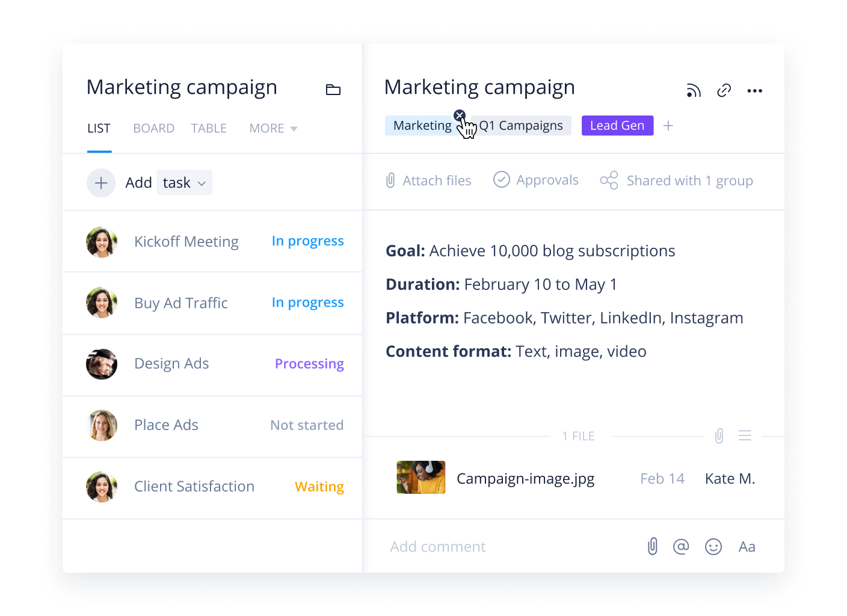
Task: Click the paperclip icon in comment box
Action: pos(653,546)
